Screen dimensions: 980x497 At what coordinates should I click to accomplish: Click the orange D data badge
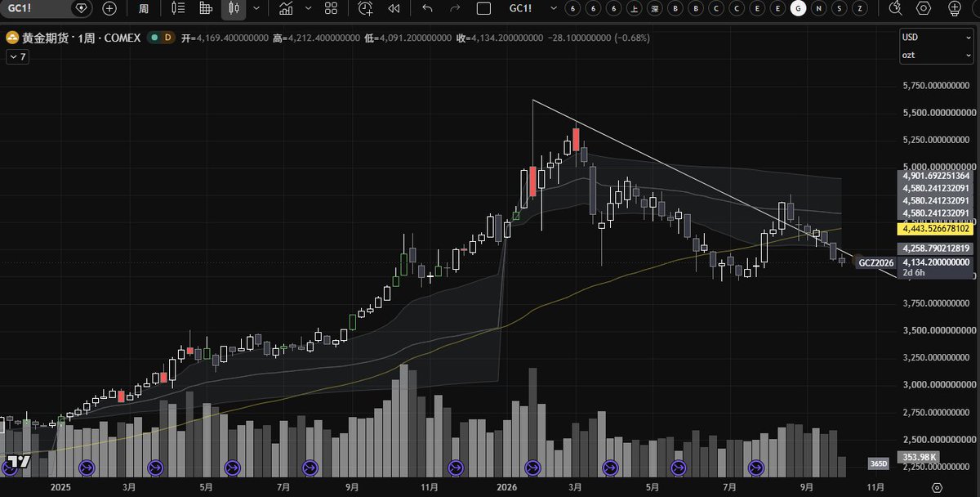167,38
